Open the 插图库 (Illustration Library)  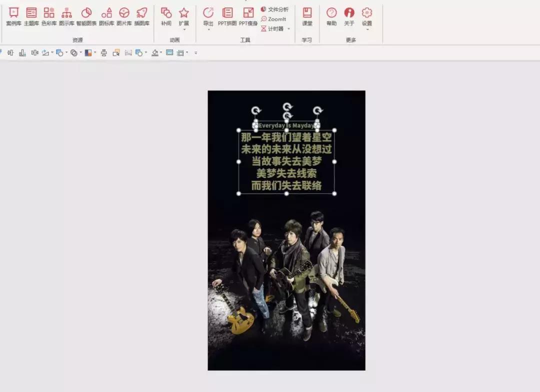(x=141, y=16)
